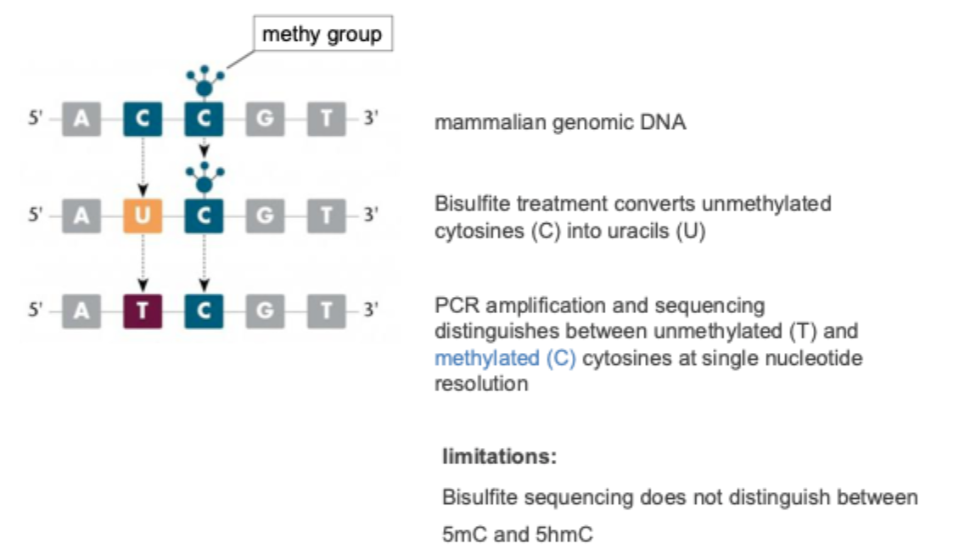The width and height of the screenshot is (959, 560).
Task: Click the "limitations:" heading
Action: pyautogui.click(x=500, y=457)
